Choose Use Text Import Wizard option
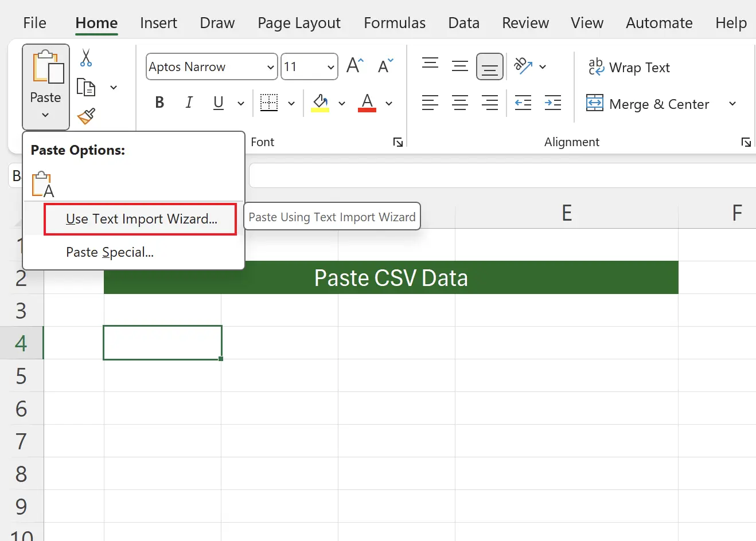The height and width of the screenshot is (541, 756). 139,219
